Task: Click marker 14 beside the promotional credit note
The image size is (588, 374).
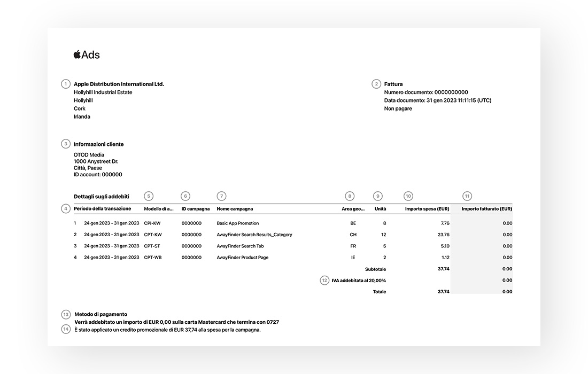Action: (66, 329)
